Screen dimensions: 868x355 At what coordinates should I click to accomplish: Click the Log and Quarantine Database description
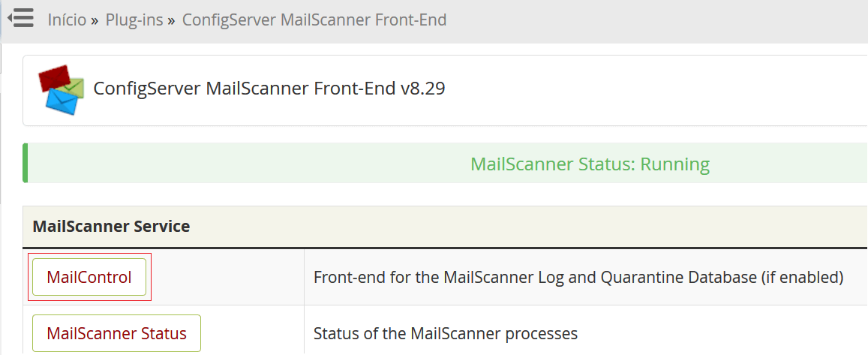pyautogui.click(x=578, y=277)
